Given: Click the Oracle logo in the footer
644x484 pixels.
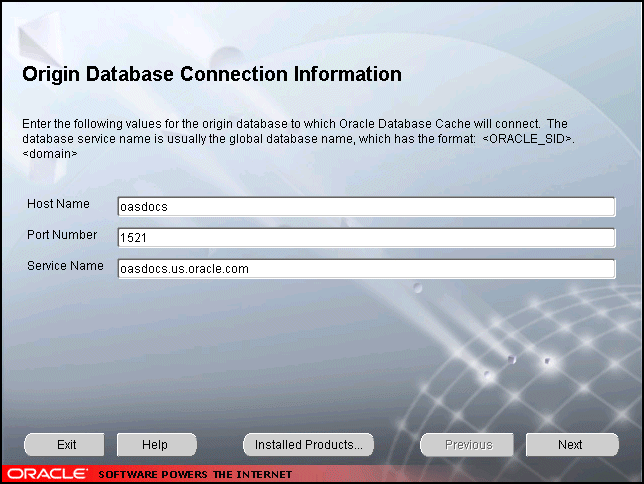Looking at the screenshot, I should [47, 474].
